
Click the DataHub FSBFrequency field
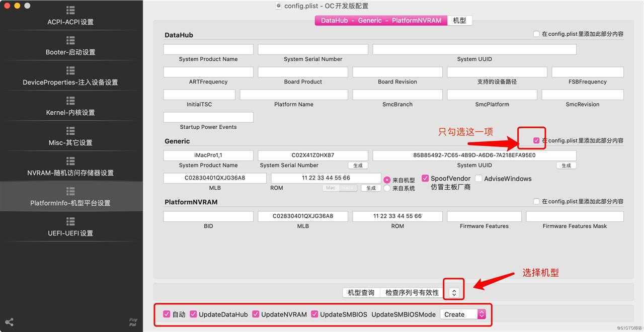tap(588, 72)
